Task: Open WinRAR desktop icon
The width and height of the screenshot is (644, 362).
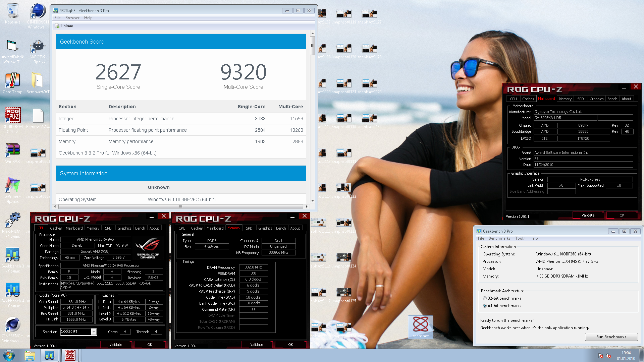Action: point(12,153)
